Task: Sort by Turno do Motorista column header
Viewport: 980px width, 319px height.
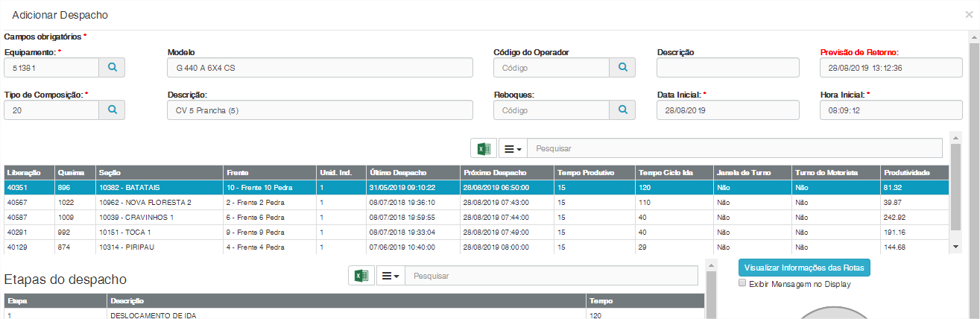Action: point(836,172)
